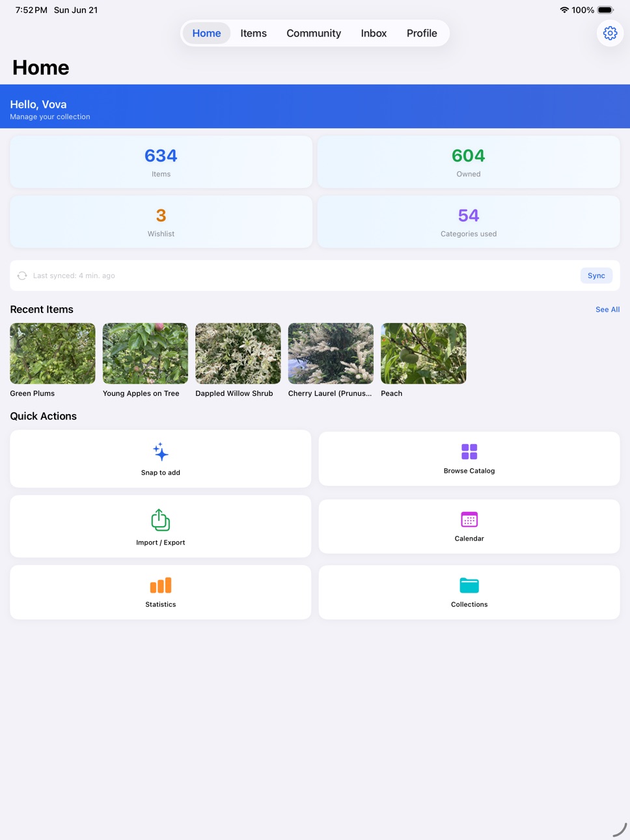Open the Inbox tab

coord(374,33)
